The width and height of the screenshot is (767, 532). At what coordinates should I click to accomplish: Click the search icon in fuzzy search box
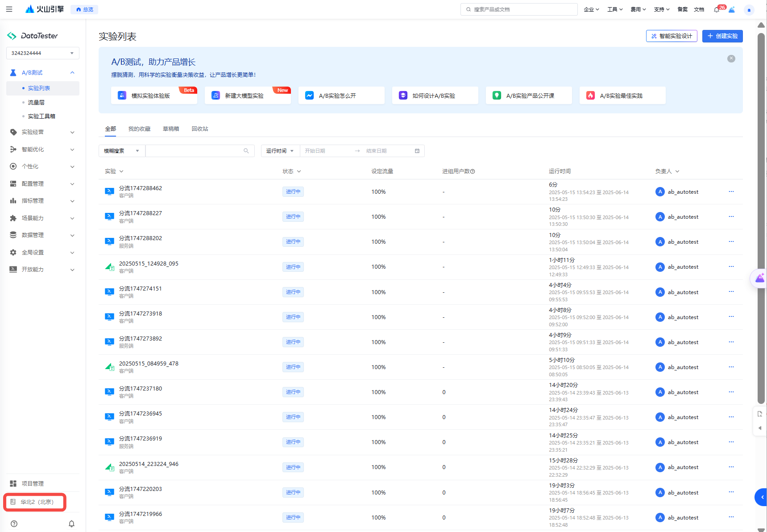246,151
